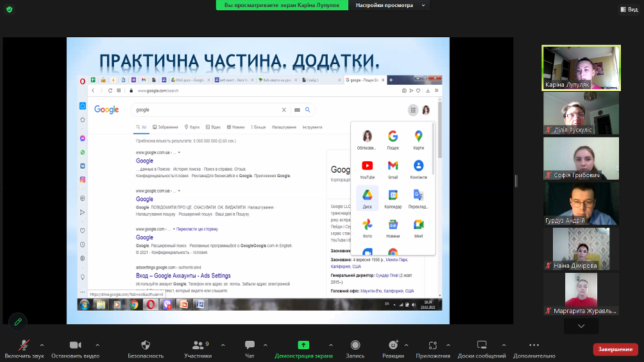Viewport: 644px width, 362px height.
Task: Expand audio options arrow beside Включить звук
Action: click(42, 345)
